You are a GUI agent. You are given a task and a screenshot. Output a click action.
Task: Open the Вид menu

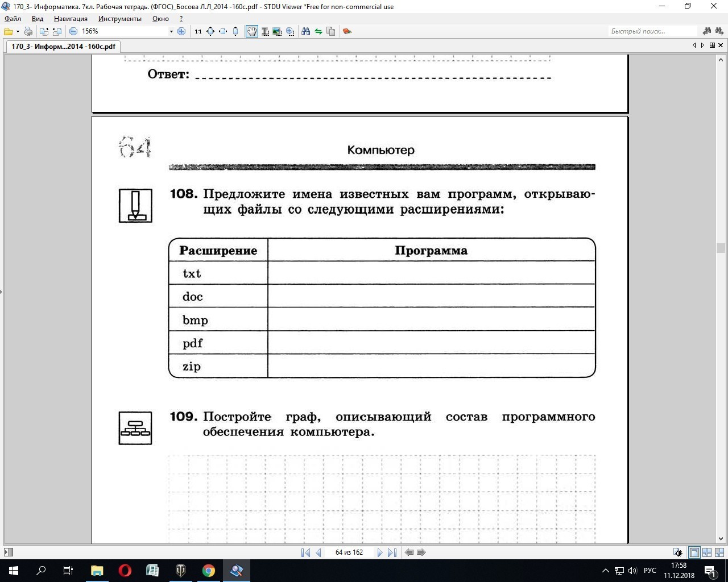tap(38, 19)
